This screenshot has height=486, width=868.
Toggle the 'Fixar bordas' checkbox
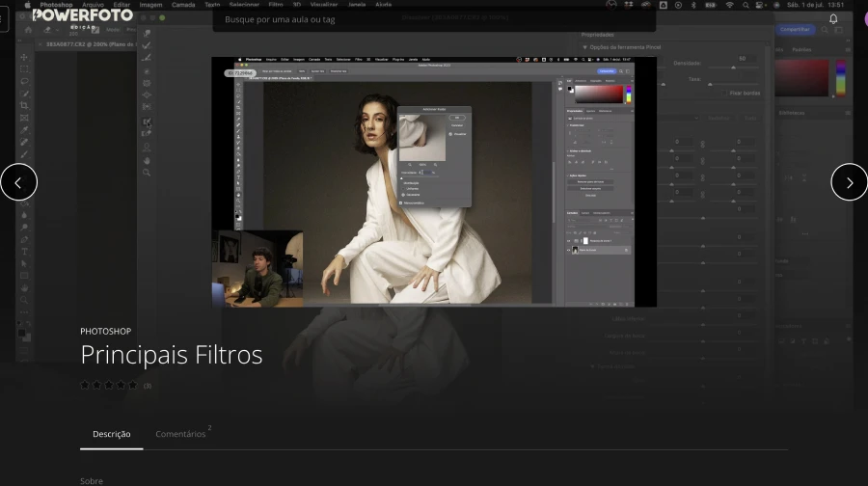pyautogui.click(x=724, y=93)
